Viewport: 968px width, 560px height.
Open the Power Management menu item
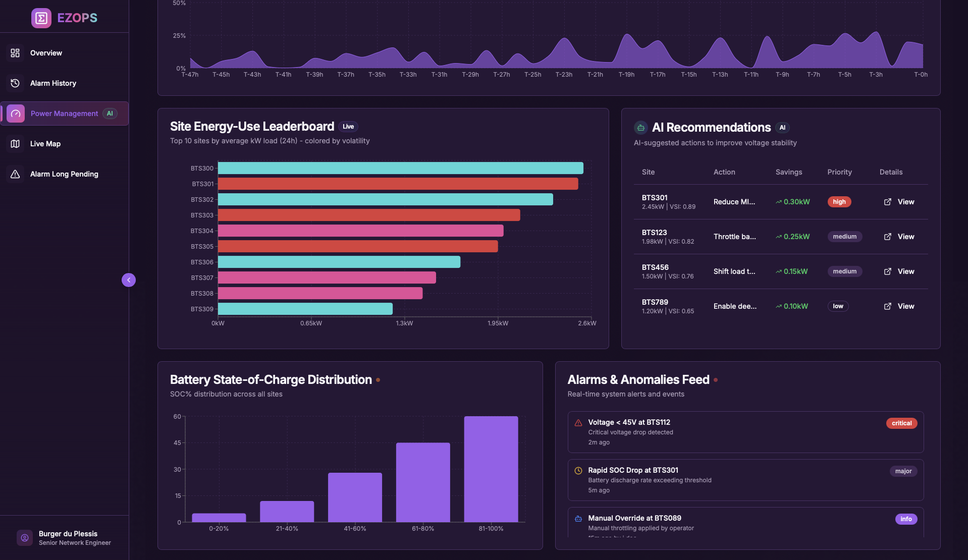pyautogui.click(x=64, y=114)
